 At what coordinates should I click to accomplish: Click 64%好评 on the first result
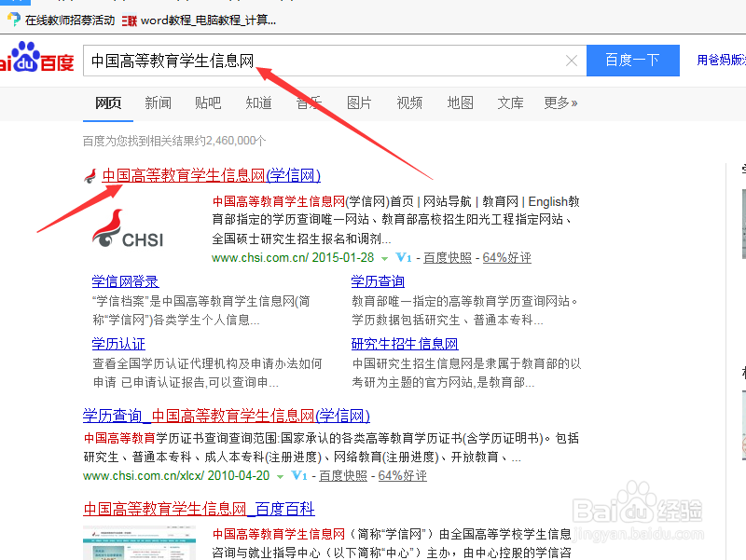[506, 258]
